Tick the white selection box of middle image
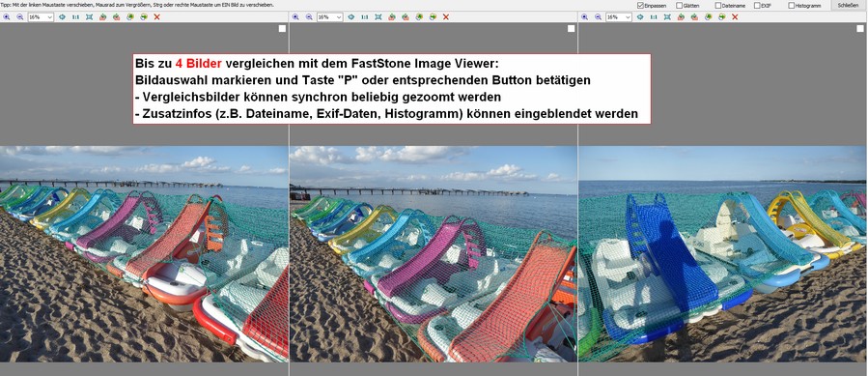This screenshot has height=376, width=868. (x=572, y=28)
